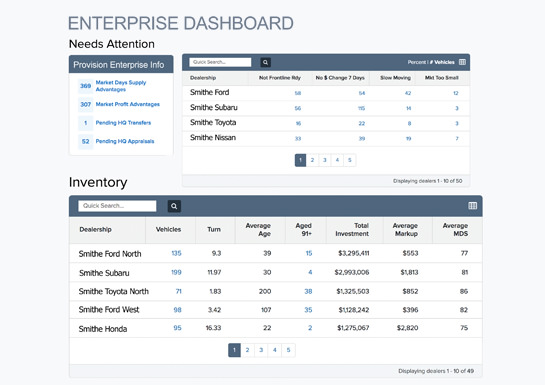Sort Inventory by Aged 91+ column

tap(303, 230)
